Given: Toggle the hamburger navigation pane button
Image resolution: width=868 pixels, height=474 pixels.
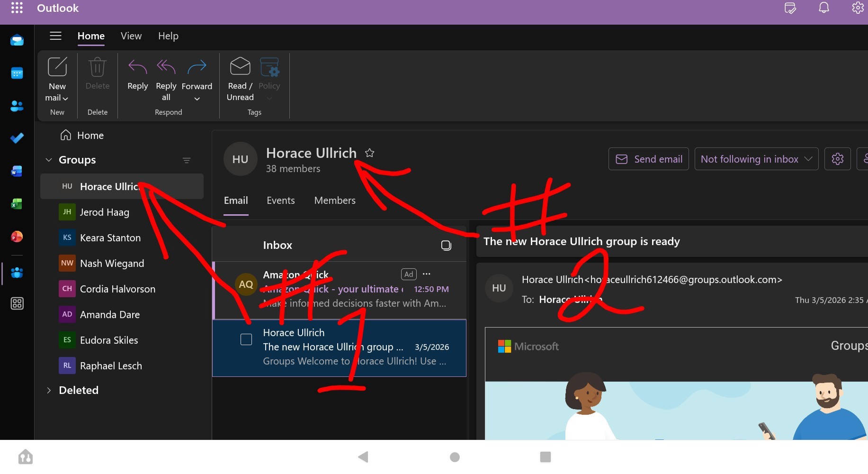Looking at the screenshot, I should pos(56,36).
